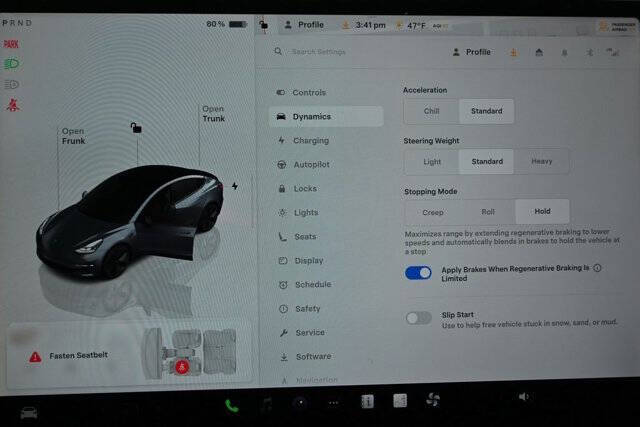Tap the lock icon in top status bar
Viewport: 640px width, 427px height.
(264, 25)
